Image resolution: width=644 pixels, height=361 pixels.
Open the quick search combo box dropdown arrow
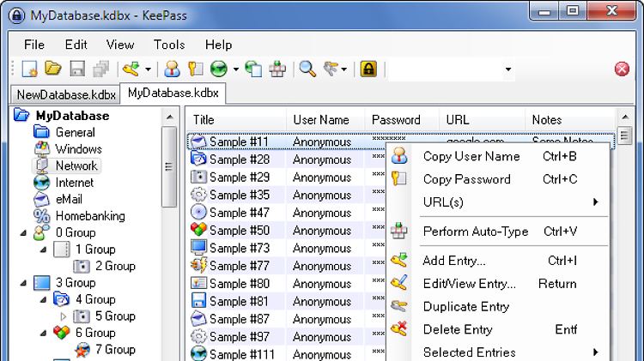tap(508, 69)
